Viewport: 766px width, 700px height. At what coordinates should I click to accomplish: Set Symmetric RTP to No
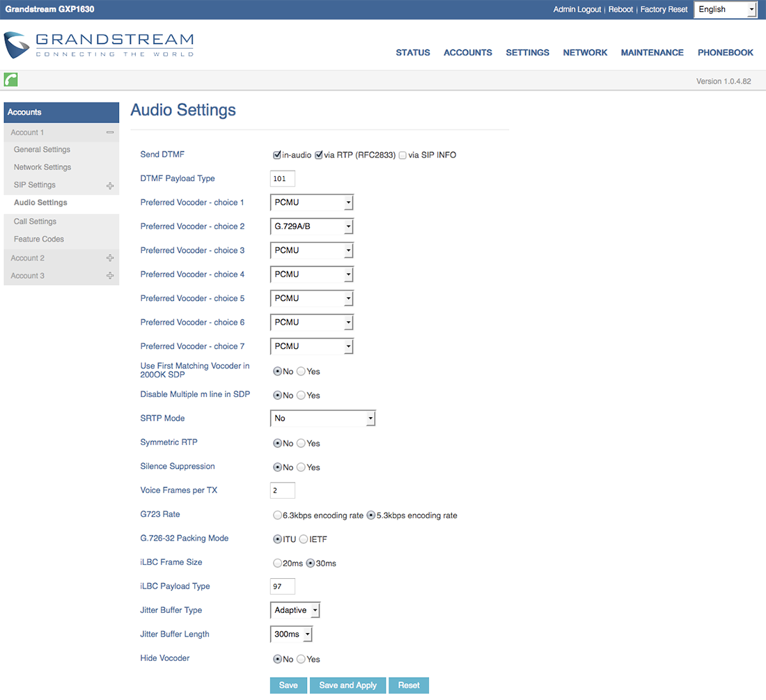coord(277,443)
